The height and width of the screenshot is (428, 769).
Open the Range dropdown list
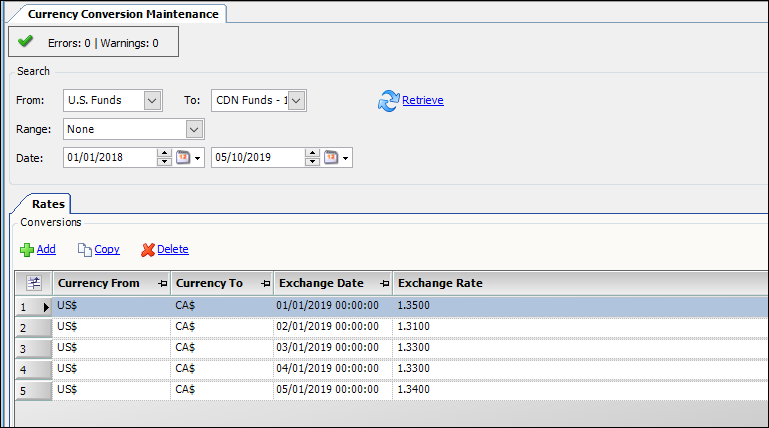[194, 129]
